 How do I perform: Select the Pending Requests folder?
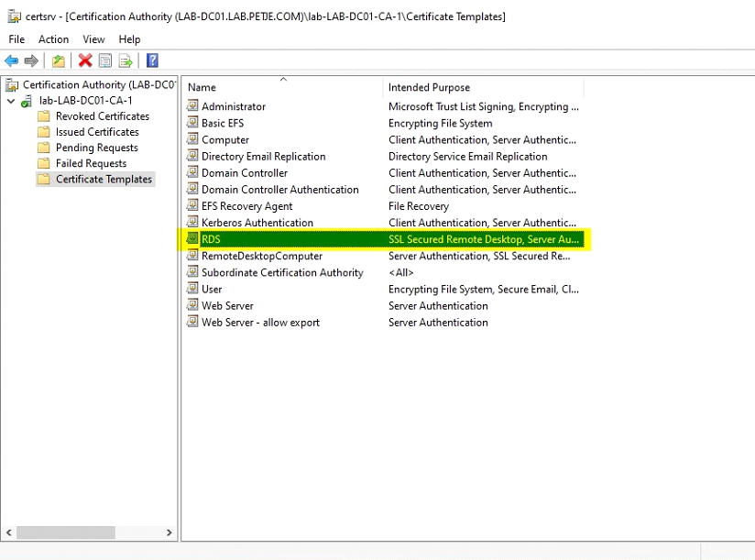tap(96, 148)
